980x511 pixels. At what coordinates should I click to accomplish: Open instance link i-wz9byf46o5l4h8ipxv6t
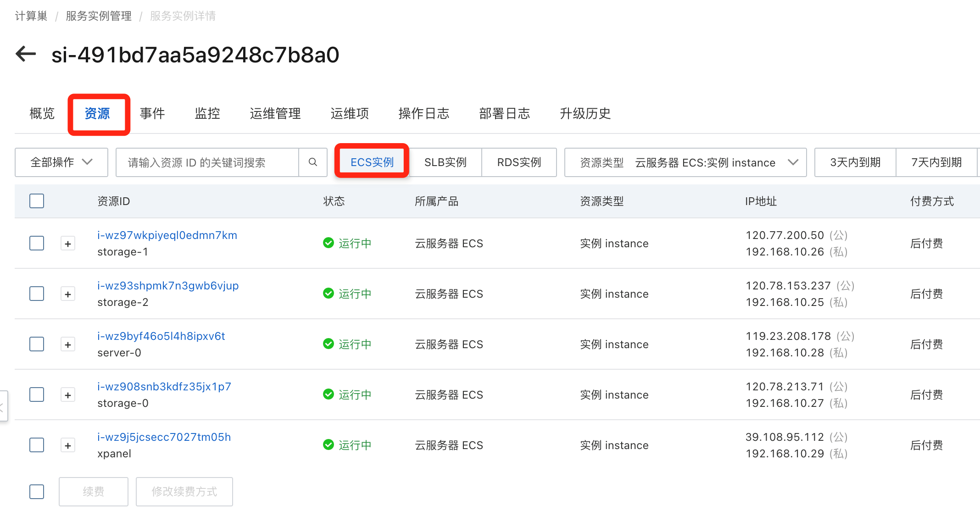click(x=161, y=336)
